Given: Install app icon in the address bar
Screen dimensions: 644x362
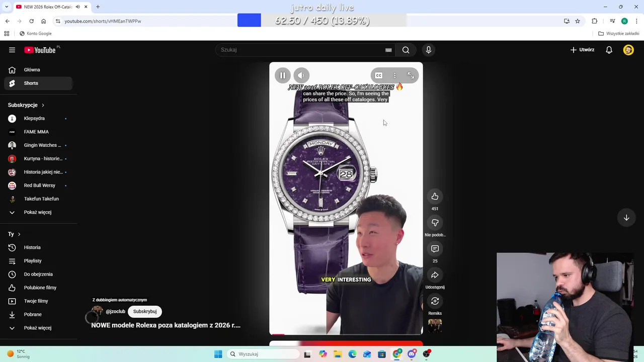Looking at the screenshot, I should (x=567, y=21).
